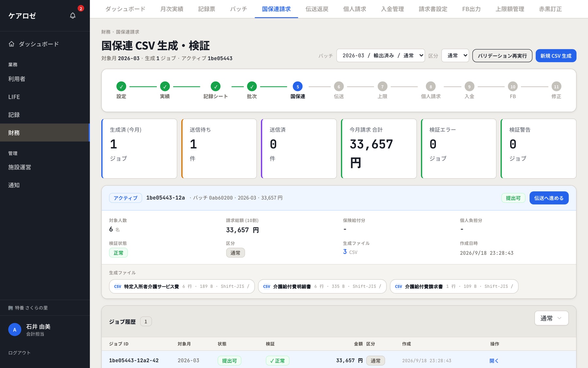This screenshot has height=368, width=588.
Task: Click step 5 国保連 circle
Action: pos(298,86)
